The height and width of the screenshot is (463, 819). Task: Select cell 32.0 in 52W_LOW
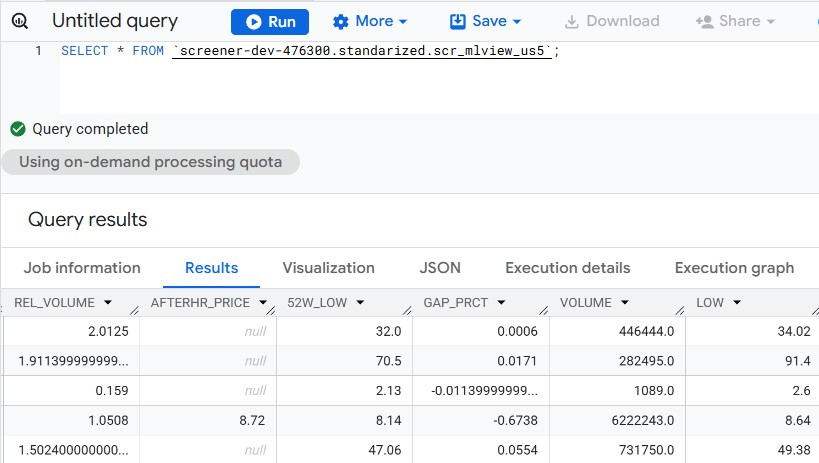coord(344,331)
